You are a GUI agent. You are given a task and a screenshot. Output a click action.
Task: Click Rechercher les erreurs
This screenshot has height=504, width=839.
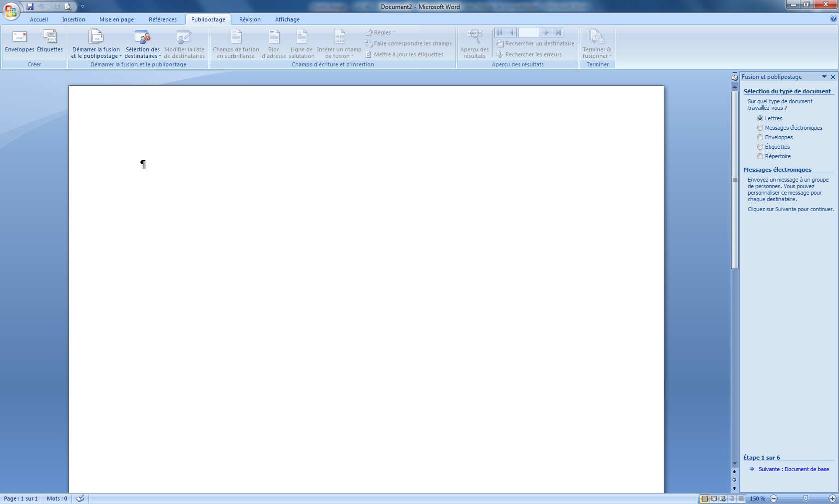pyautogui.click(x=529, y=54)
